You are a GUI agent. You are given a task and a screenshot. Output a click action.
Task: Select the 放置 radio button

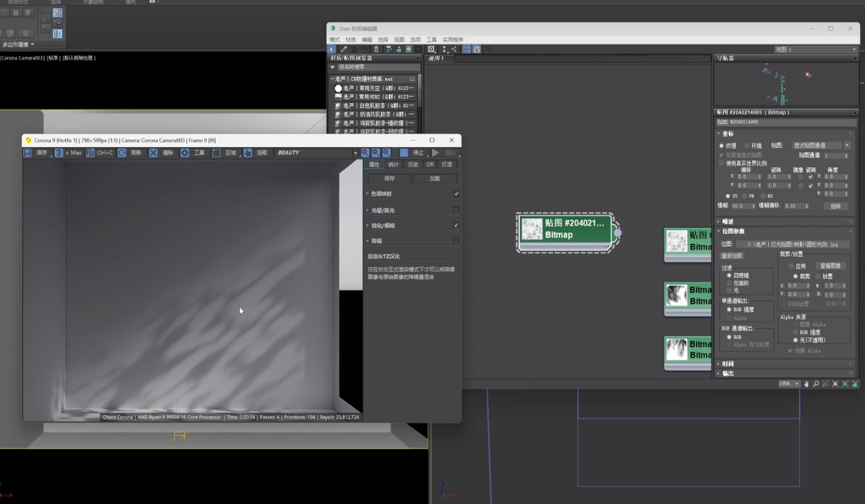tap(818, 276)
